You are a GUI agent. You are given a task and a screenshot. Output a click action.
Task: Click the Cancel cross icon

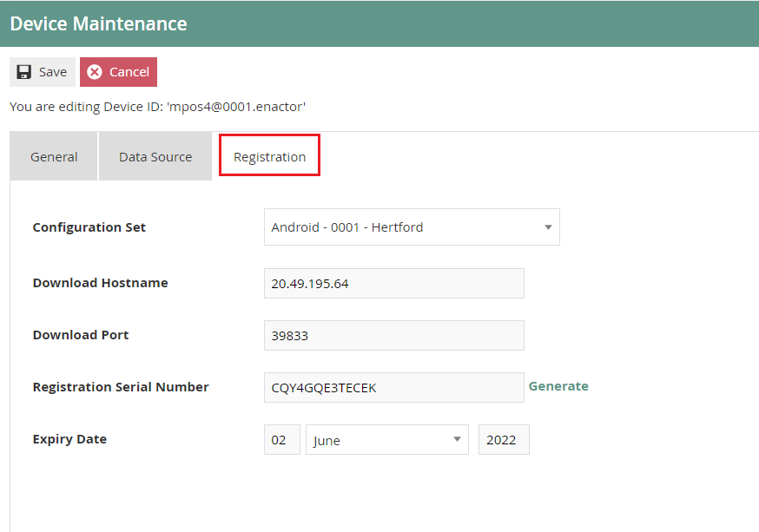coord(96,71)
